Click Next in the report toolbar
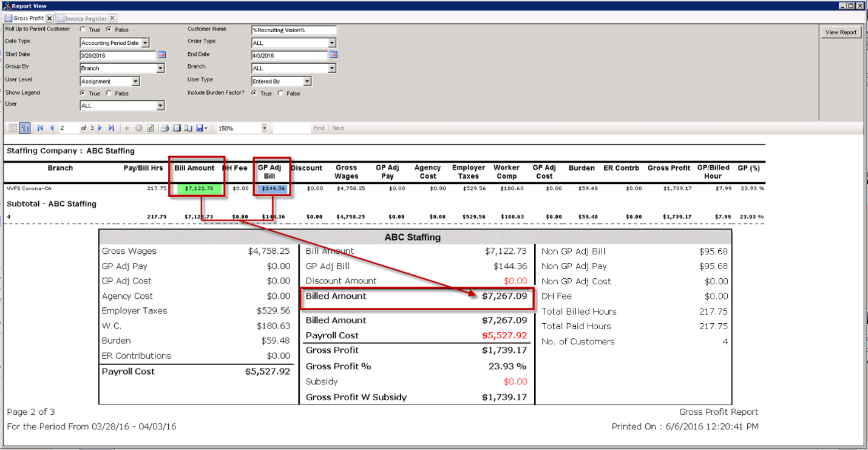Image resolution: width=868 pixels, height=450 pixels. 338,128
